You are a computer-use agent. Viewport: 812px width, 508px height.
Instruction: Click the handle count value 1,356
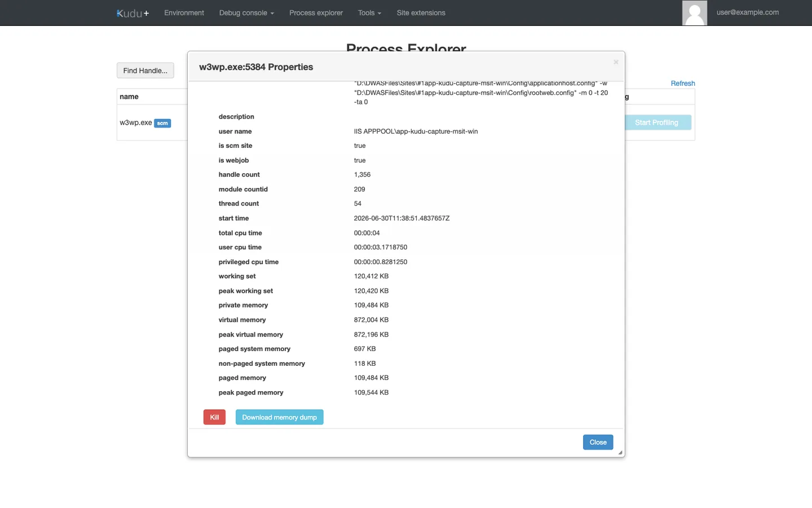point(362,175)
